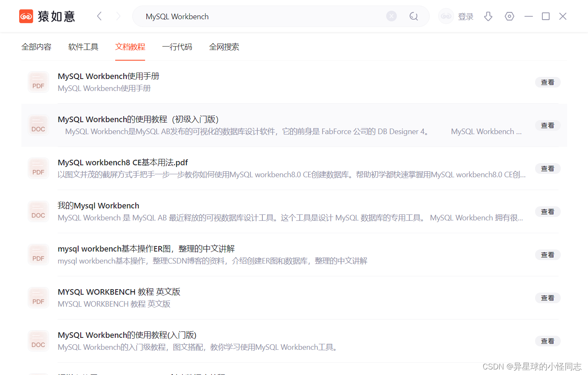Screen dimensions: 588x375
Task: Minimize the 猿如意 window
Action: (x=529, y=16)
